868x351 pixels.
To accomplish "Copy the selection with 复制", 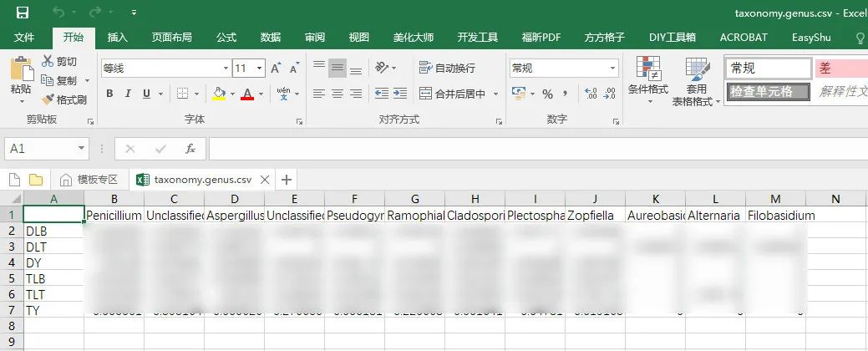I will pyautogui.click(x=60, y=81).
